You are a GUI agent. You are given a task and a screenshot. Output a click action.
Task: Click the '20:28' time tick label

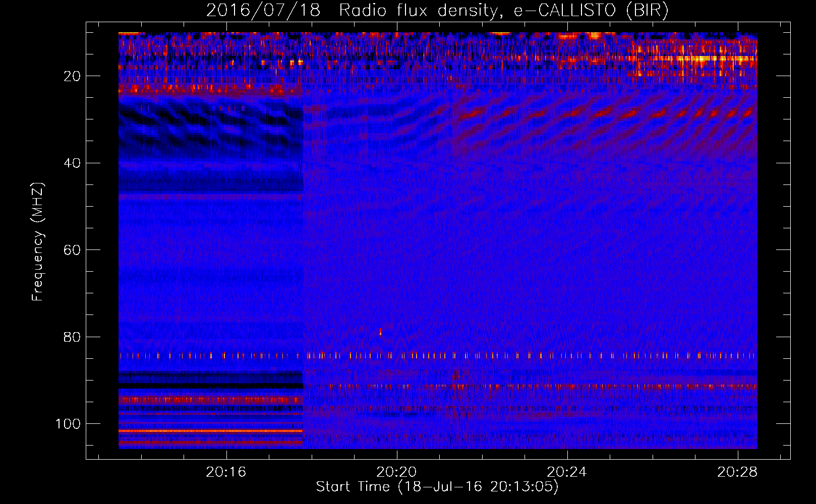coord(737,472)
